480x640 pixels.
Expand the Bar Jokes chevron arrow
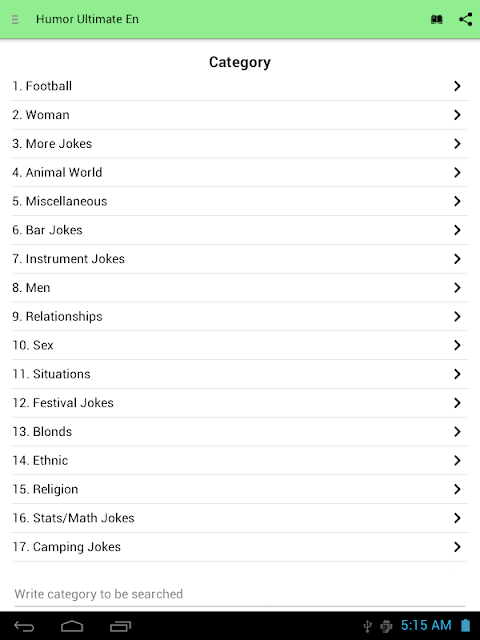coord(457,230)
